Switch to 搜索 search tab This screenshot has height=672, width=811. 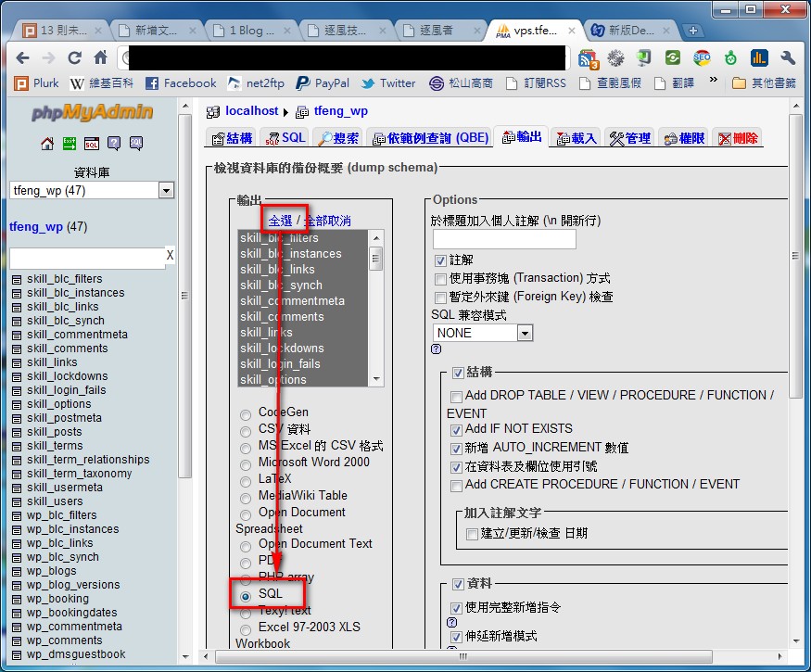338,138
